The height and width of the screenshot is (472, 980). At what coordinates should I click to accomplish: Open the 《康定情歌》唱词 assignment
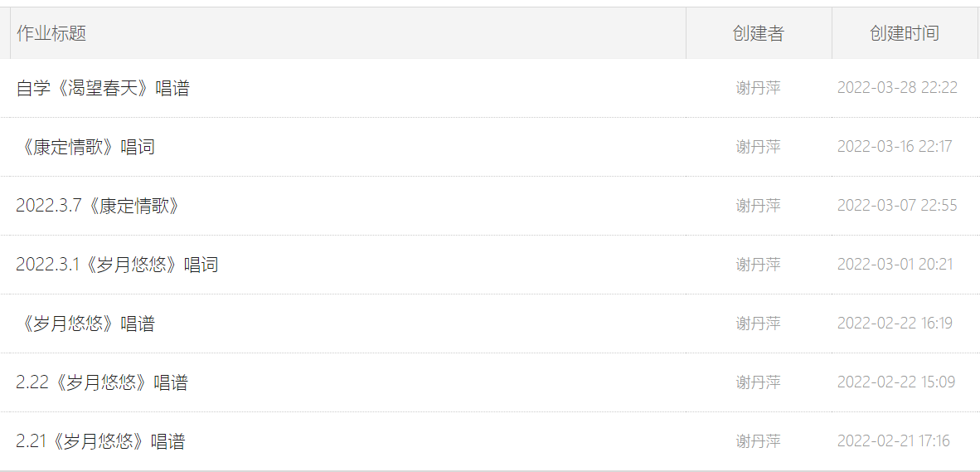point(86,147)
